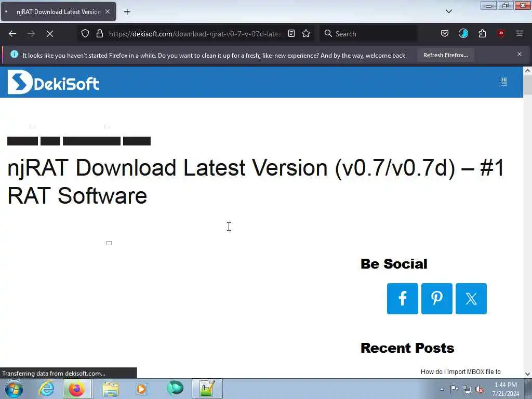Select the njRAT Download Latest Version tab

pos(58,12)
